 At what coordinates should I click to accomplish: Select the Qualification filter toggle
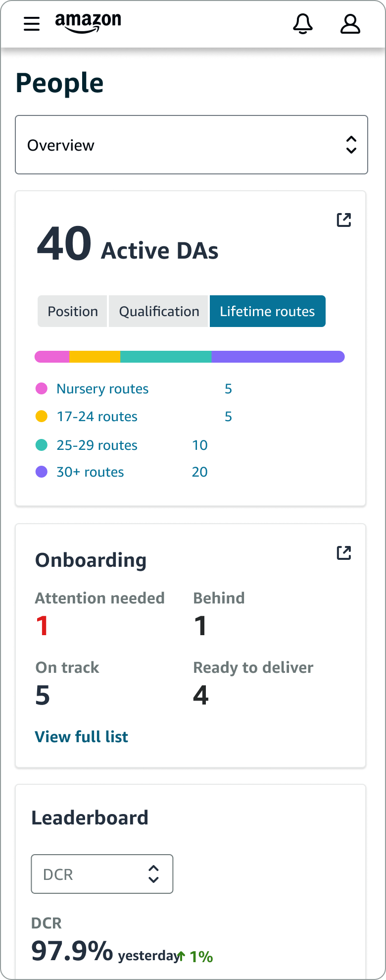tap(158, 311)
